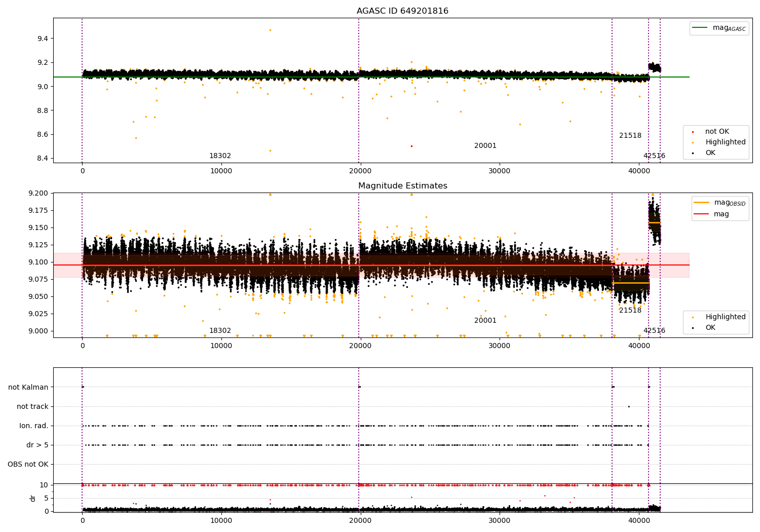
Task: Select the red 'mag' legend line
Action: pyautogui.click(x=702, y=214)
